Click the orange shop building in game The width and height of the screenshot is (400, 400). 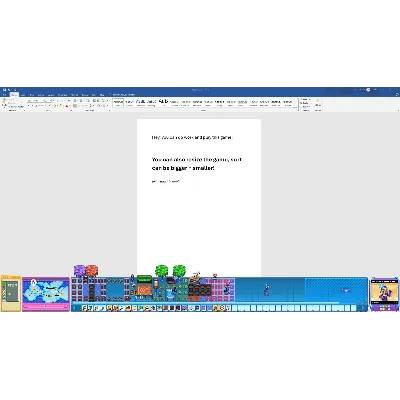[x=144, y=289]
